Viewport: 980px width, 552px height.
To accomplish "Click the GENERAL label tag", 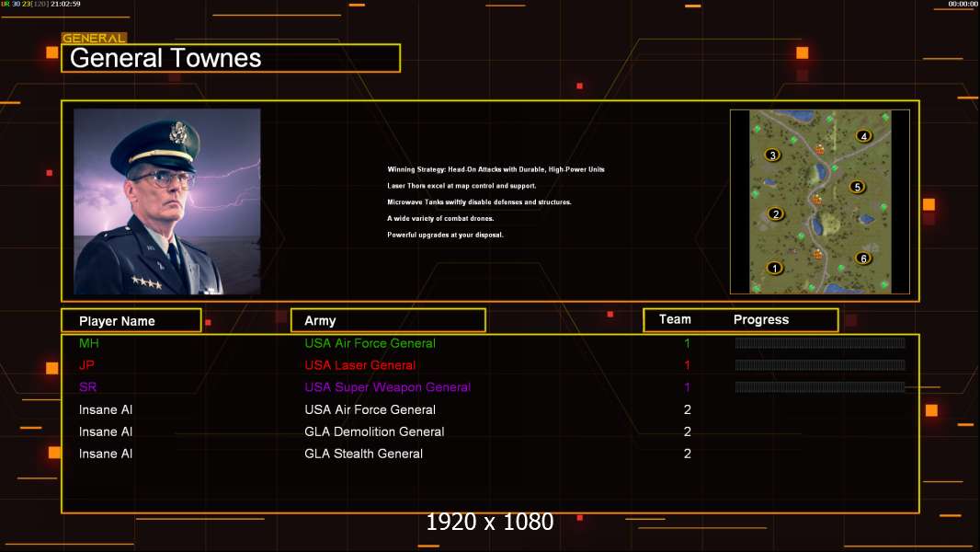I will pyautogui.click(x=94, y=38).
